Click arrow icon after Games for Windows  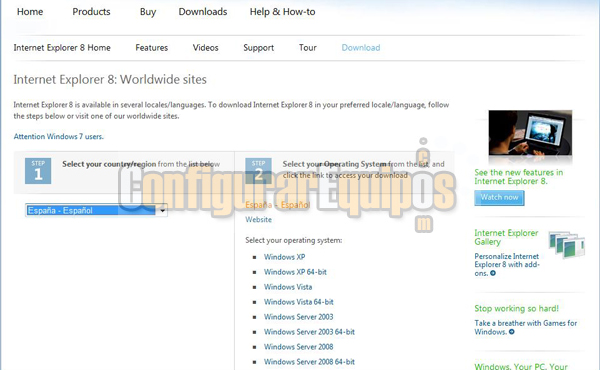[x=512, y=332]
